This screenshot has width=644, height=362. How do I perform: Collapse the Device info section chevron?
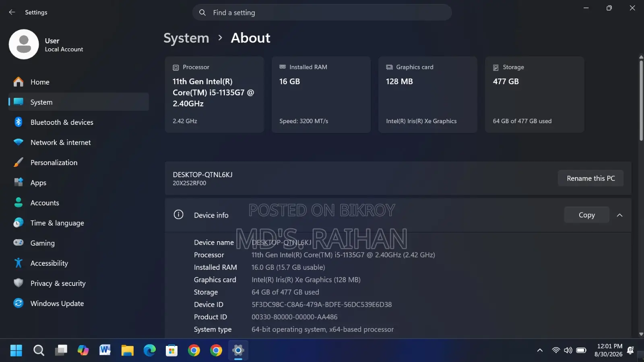click(x=620, y=215)
